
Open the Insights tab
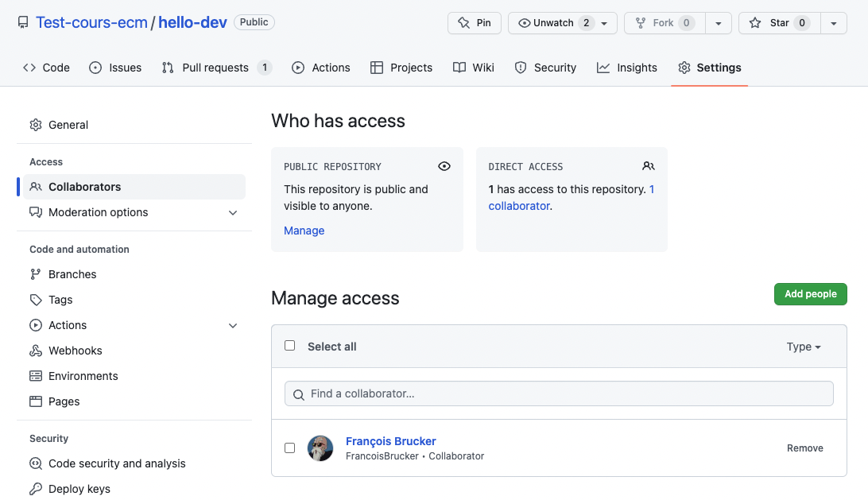tap(627, 68)
